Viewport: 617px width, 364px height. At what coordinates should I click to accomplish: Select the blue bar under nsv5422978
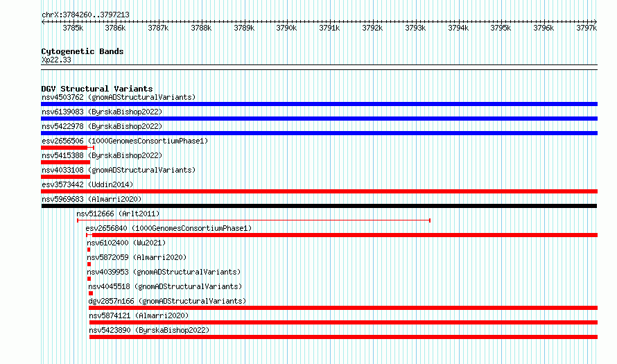[x=319, y=133]
